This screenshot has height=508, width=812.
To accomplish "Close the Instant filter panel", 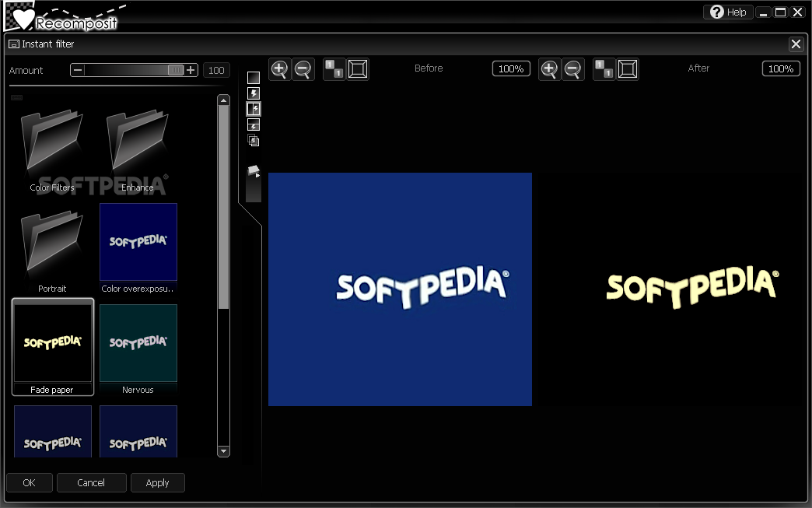I will pyautogui.click(x=796, y=44).
